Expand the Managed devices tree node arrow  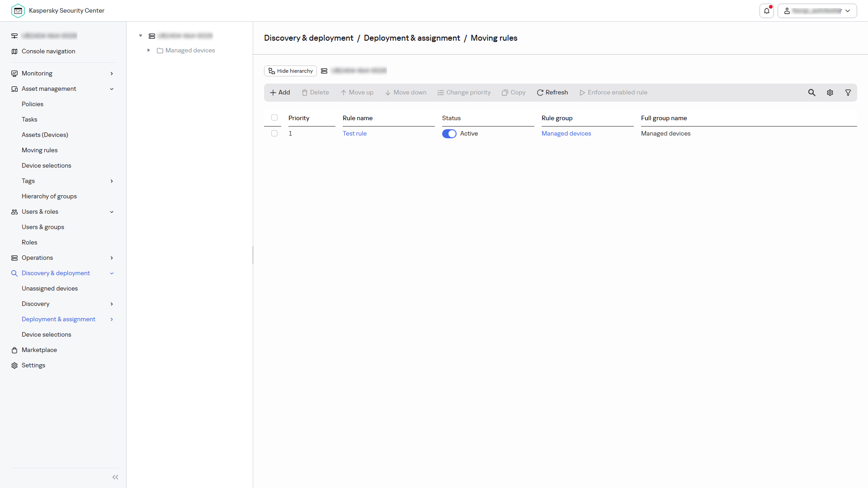[x=148, y=50]
